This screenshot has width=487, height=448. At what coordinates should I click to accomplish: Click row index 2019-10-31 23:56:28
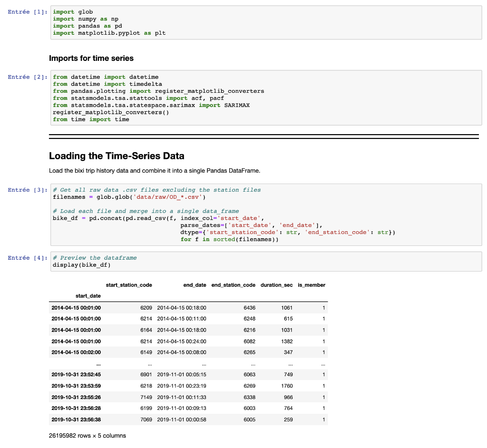[76, 408]
